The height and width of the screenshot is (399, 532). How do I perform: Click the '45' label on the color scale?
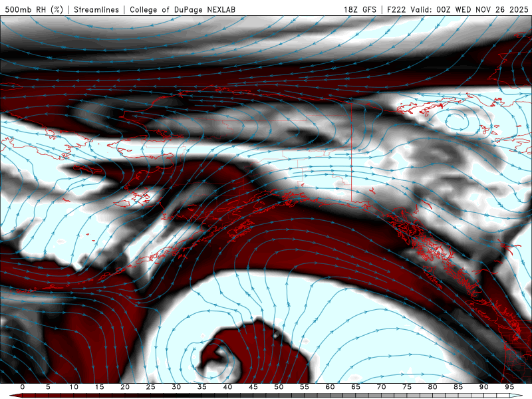coord(253,387)
